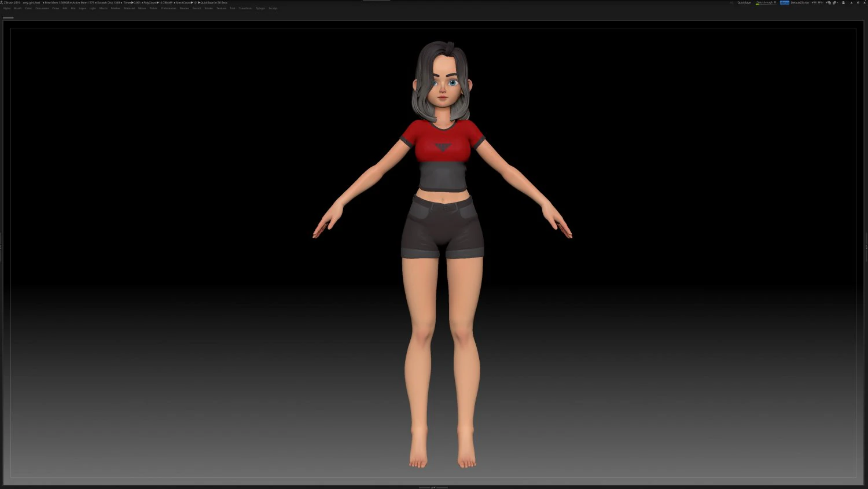Expand the bottom tray divider handle
868x489 pixels.
(x=433, y=487)
